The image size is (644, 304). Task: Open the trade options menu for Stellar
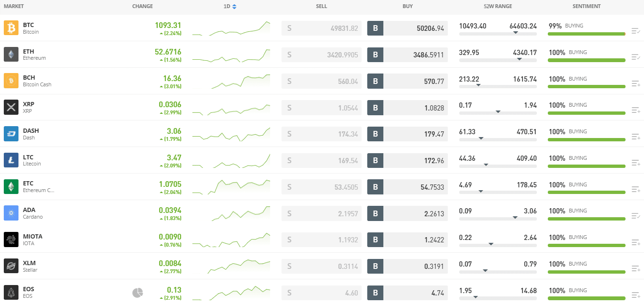pyautogui.click(x=635, y=269)
